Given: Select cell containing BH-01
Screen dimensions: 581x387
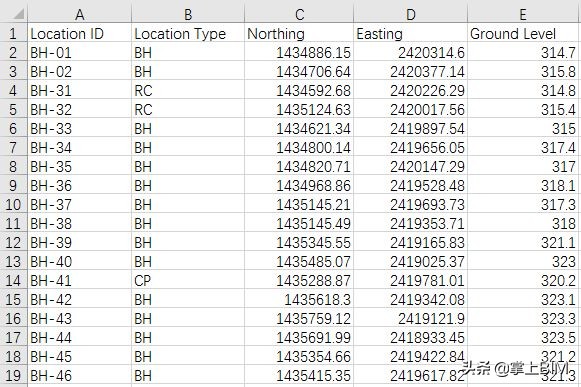Looking at the screenshot, I should pos(79,52).
